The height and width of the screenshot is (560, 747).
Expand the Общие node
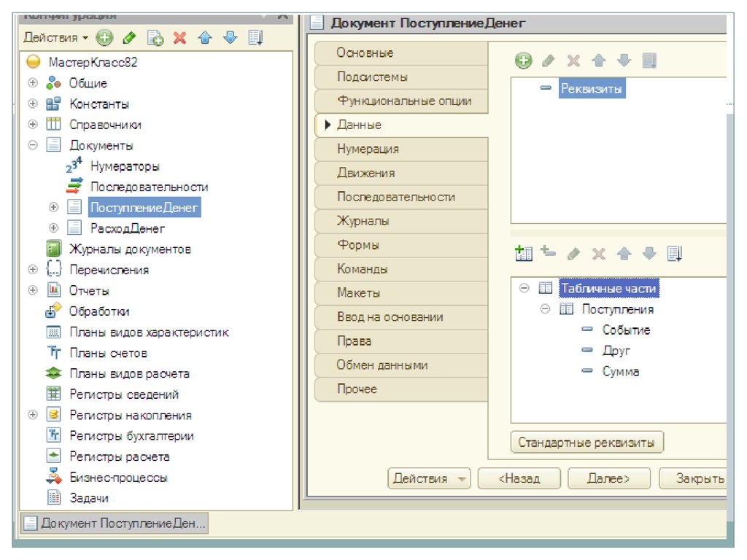pos(32,83)
